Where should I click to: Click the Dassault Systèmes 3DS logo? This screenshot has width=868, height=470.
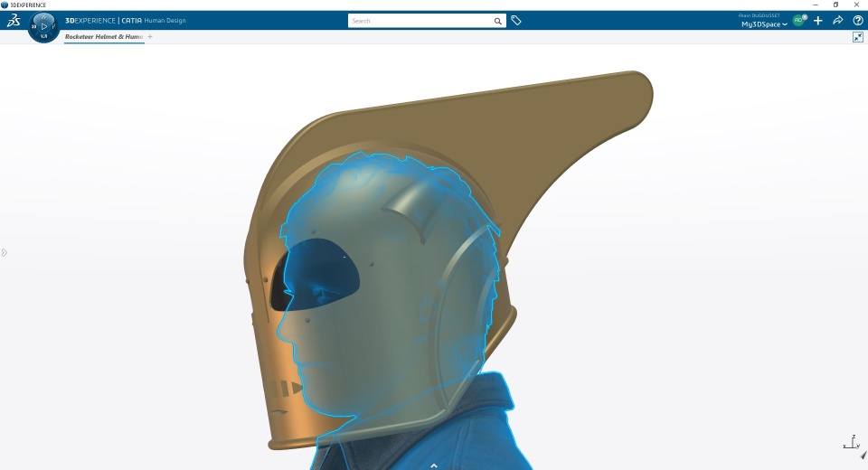pos(14,21)
